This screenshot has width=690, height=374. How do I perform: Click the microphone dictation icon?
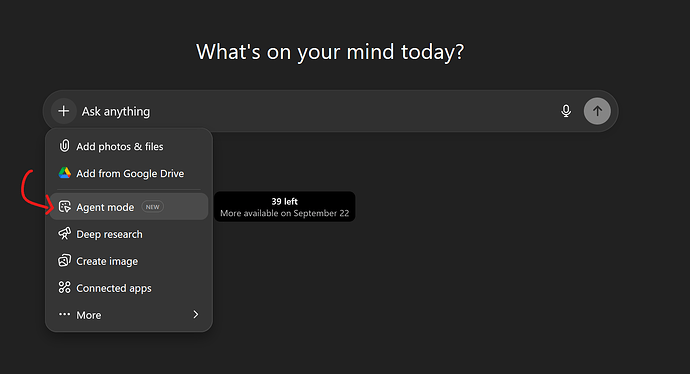pyautogui.click(x=566, y=111)
